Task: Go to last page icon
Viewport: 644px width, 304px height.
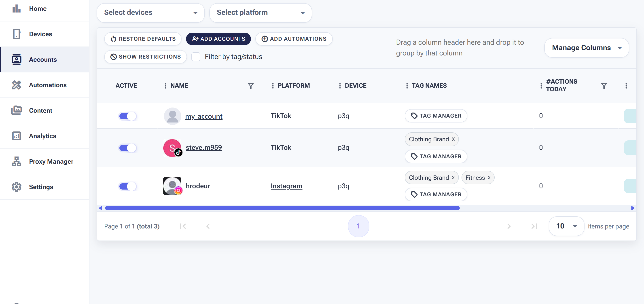Action: coord(534,226)
